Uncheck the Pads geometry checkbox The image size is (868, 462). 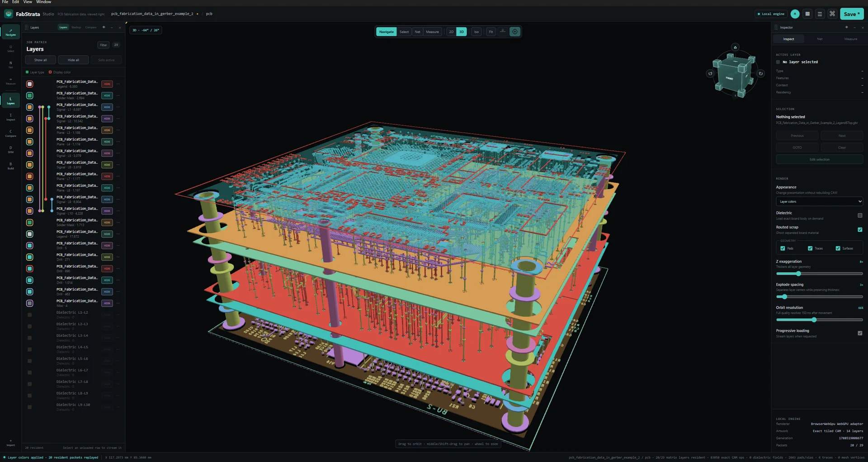coord(783,248)
